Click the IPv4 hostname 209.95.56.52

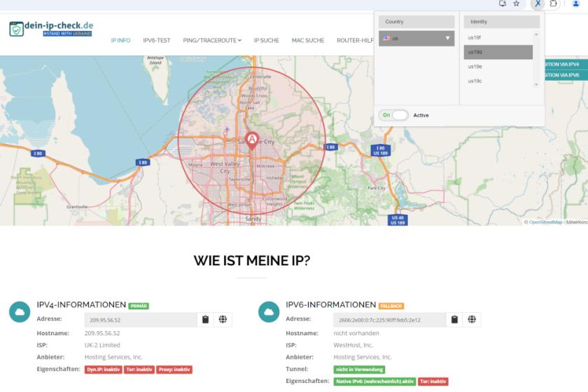pos(102,333)
